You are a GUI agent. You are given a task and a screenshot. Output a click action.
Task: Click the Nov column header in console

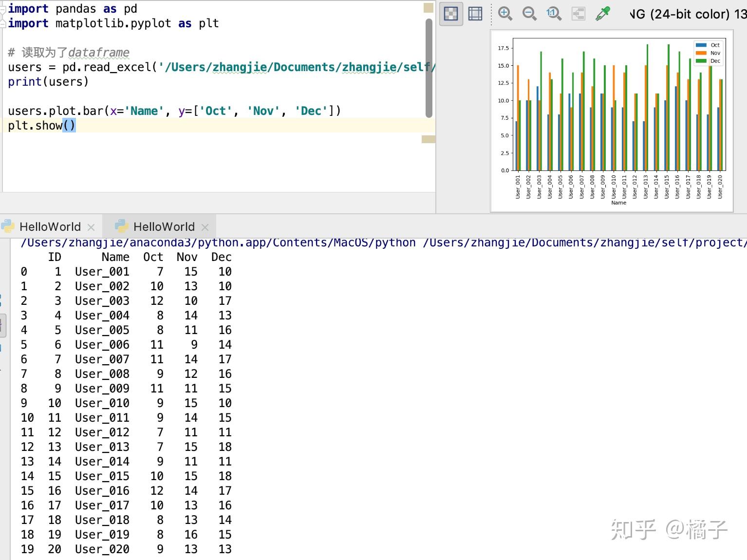pos(187,257)
